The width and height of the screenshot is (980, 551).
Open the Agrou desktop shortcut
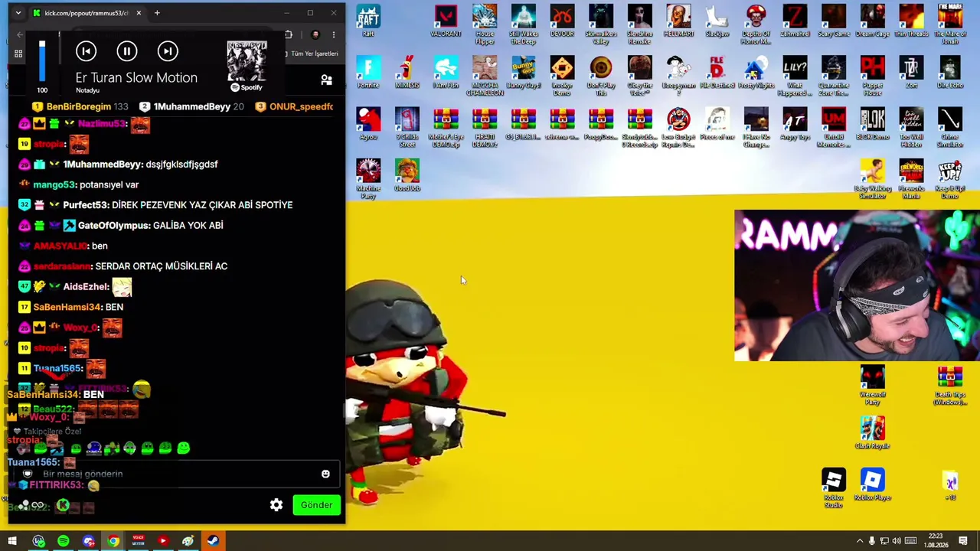(368, 124)
